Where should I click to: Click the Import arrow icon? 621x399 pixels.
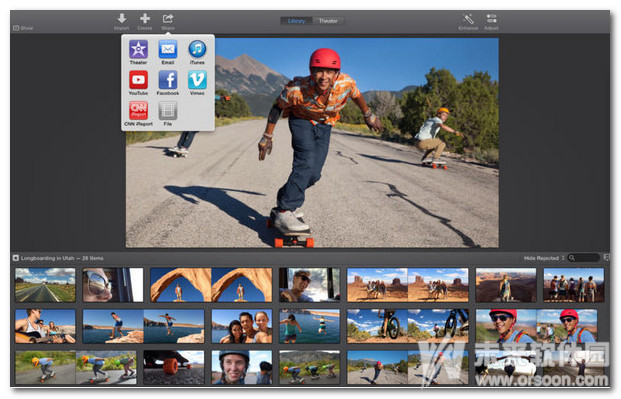click(x=122, y=19)
